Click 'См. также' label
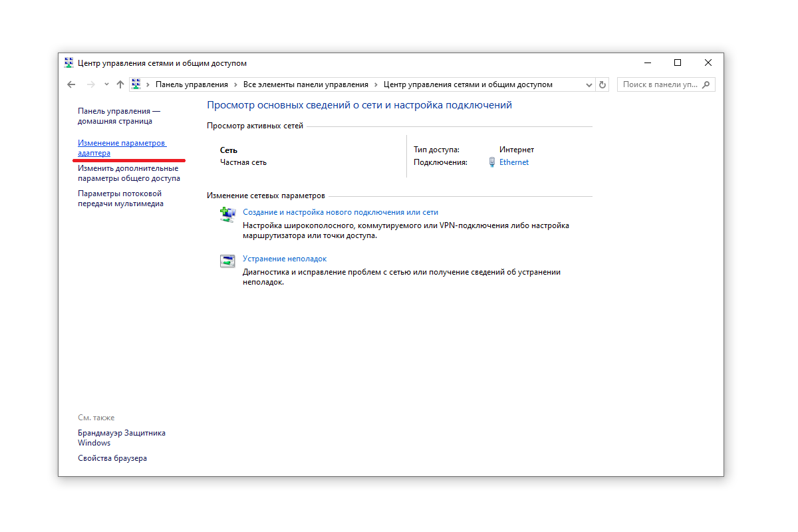Viewport: 798px width, 532px height. coord(96,418)
